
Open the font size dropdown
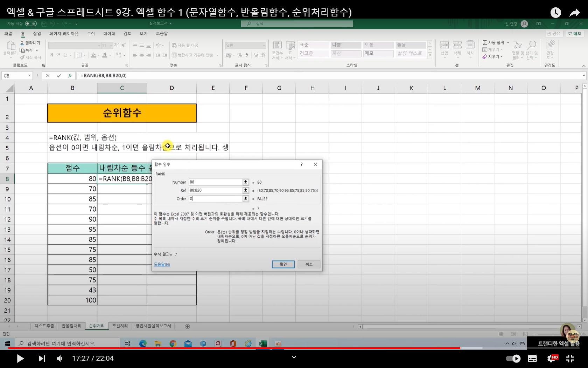point(111,46)
